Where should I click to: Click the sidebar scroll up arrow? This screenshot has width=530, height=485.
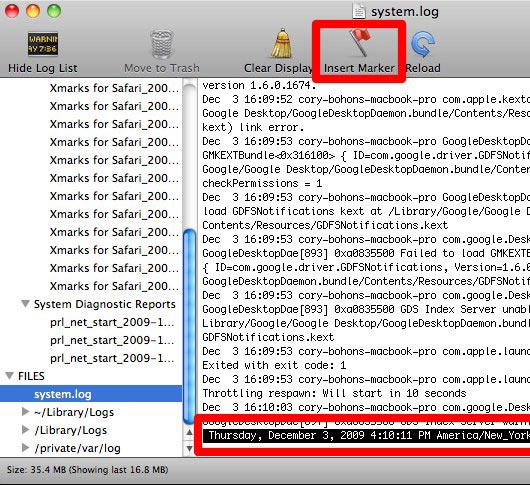(190, 432)
